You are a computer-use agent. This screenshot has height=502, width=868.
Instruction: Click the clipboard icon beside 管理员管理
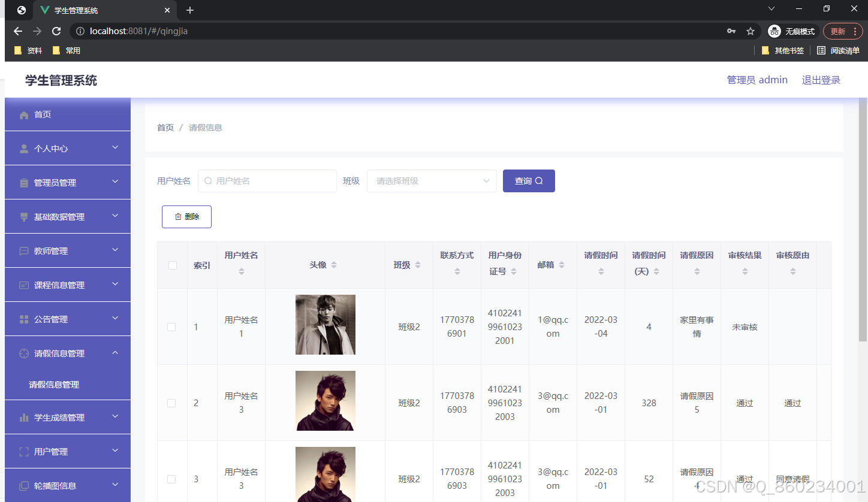coord(24,183)
